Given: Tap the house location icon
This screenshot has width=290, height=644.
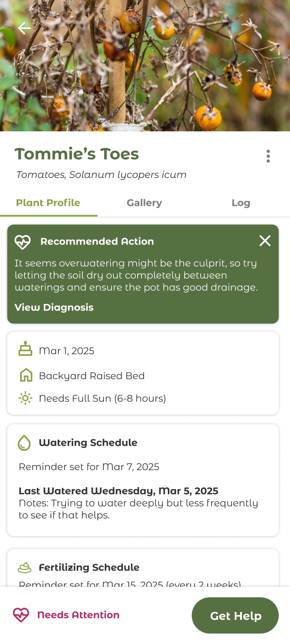Looking at the screenshot, I should tap(26, 375).
